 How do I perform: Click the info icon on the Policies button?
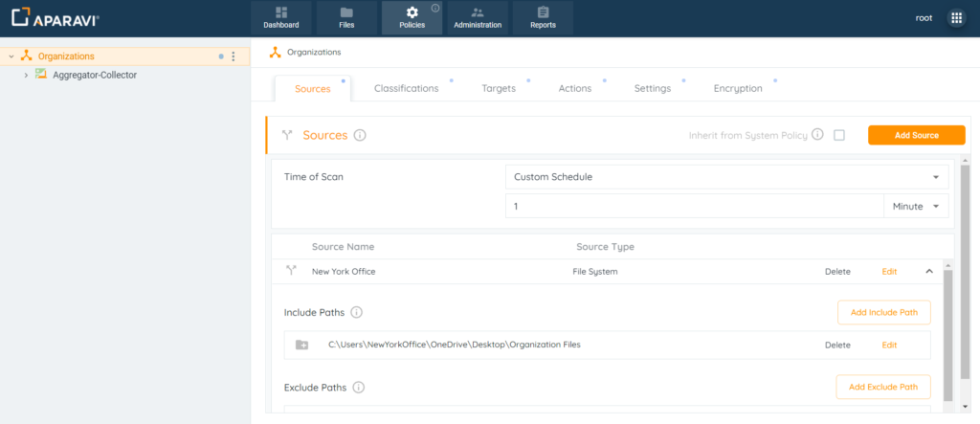(x=435, y=8)
